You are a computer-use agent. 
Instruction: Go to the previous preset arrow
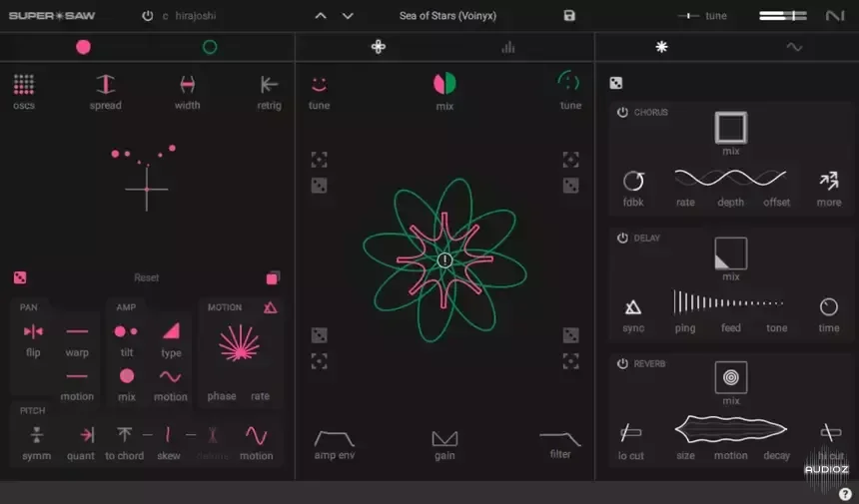321,16
